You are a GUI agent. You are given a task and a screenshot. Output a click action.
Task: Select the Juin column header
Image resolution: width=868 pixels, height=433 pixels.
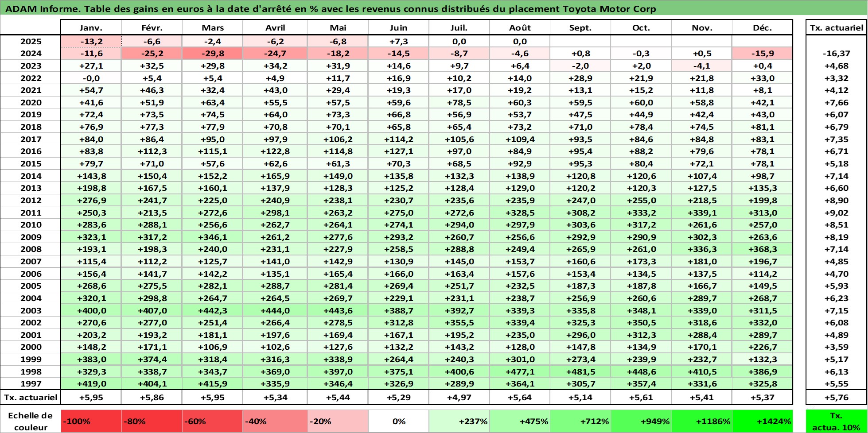[x=398, y=27]
